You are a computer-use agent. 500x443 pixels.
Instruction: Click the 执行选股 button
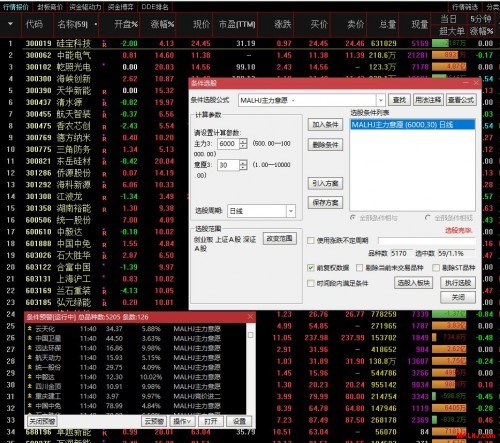tap(458, 283)
